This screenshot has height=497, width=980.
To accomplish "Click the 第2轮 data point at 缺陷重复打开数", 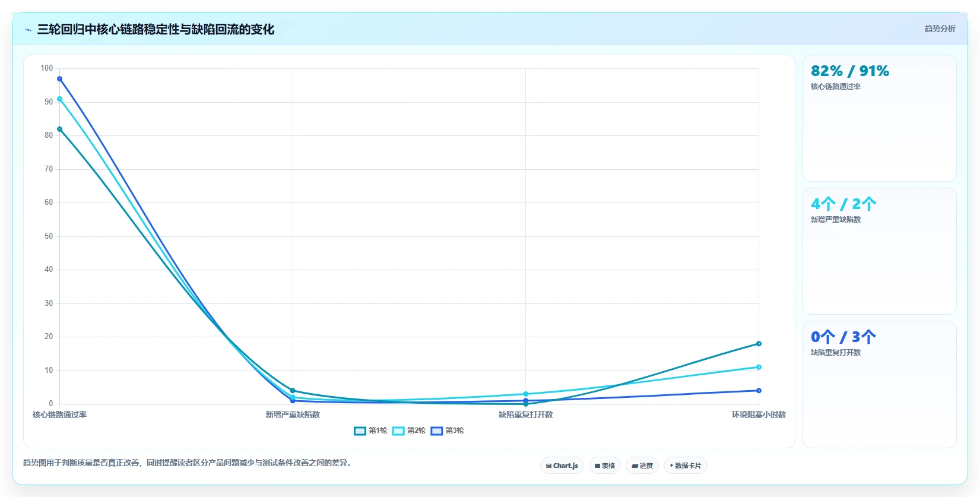I will 526,394.
